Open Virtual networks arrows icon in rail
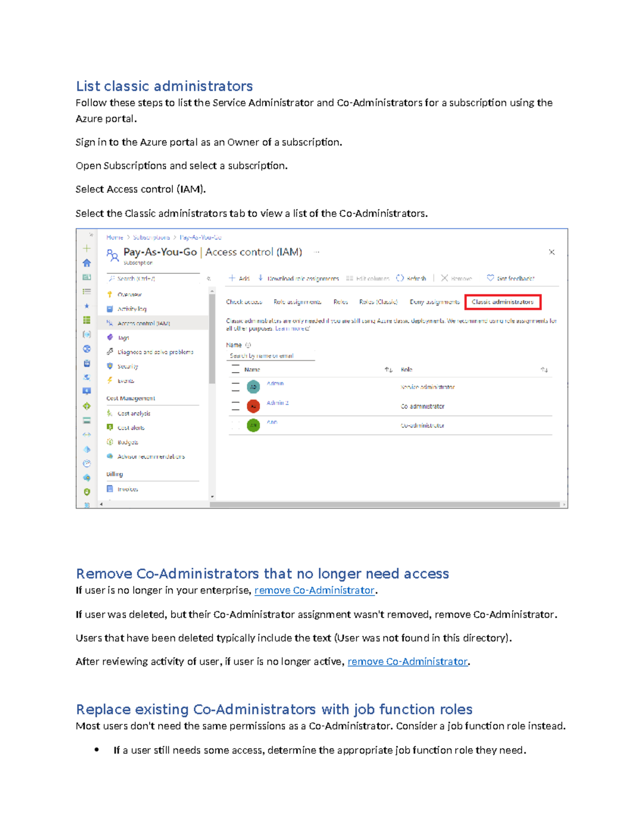 pyautogui.click(x=87, y=434)
